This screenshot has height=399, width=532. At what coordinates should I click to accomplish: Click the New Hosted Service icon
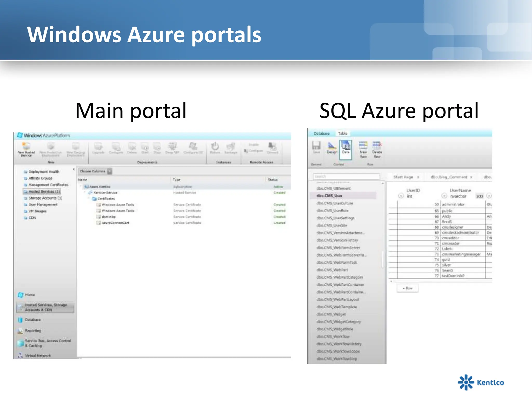[x=26, y=146]
